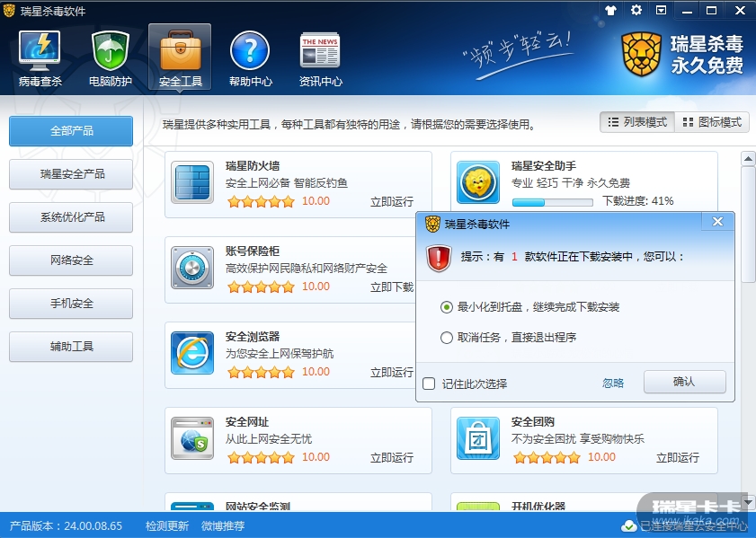Open the title bar dropdown menu icon
Viewport: 756px width, 538px height.
tap(662, 10)
